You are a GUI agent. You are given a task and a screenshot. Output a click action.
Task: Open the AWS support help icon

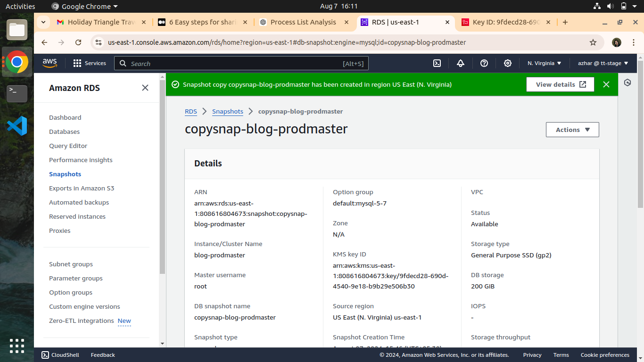coord(484,63)
